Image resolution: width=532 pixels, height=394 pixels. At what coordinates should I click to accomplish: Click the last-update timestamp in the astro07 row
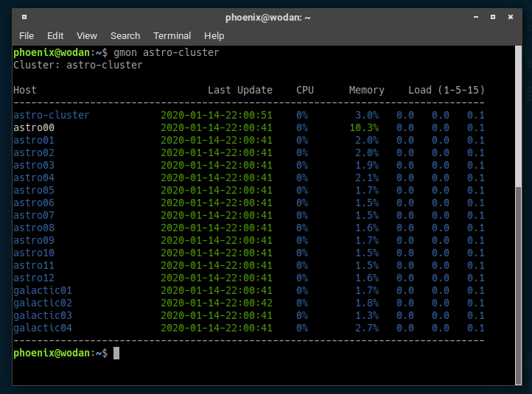217,215
